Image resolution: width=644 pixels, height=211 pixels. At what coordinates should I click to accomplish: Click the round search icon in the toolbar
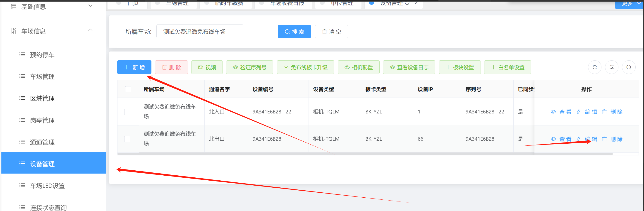point(629,67)
